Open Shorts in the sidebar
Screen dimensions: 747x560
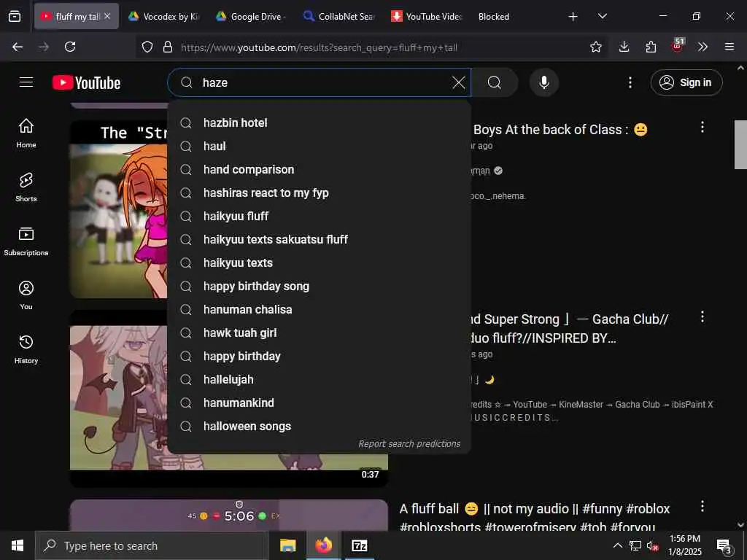tap(26, 187)
